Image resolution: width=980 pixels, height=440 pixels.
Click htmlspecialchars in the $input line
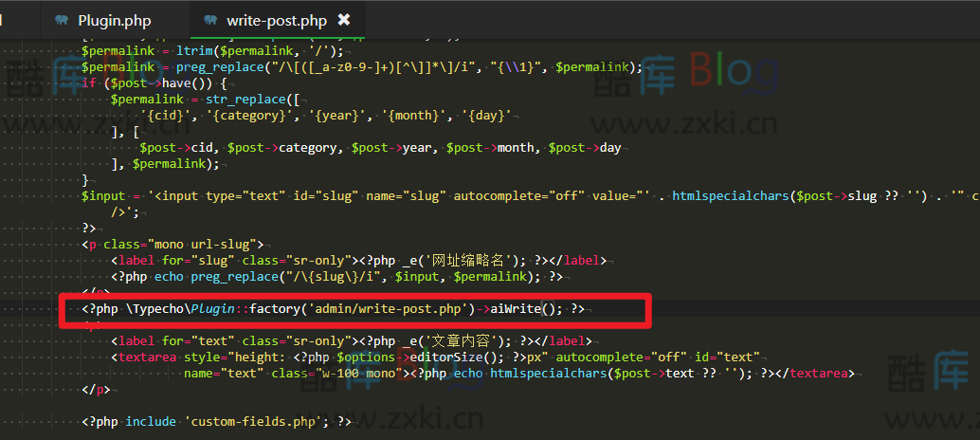click(x=732, y=196)
